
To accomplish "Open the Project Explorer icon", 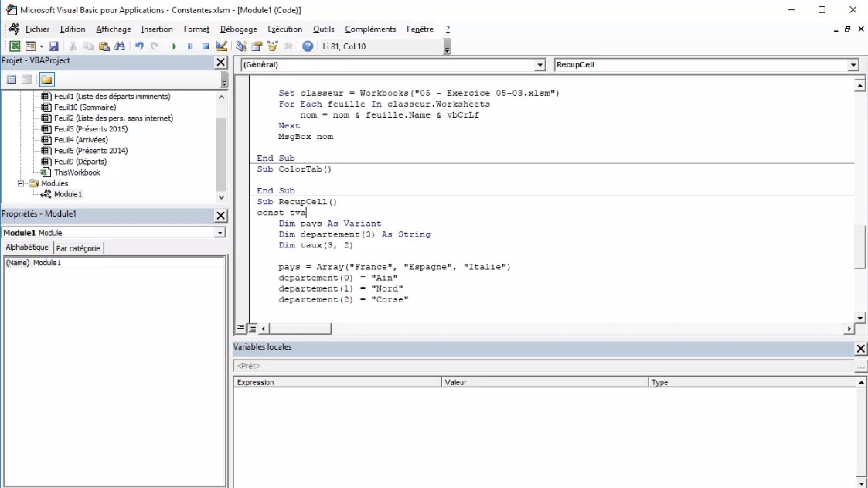I will 241,46.
